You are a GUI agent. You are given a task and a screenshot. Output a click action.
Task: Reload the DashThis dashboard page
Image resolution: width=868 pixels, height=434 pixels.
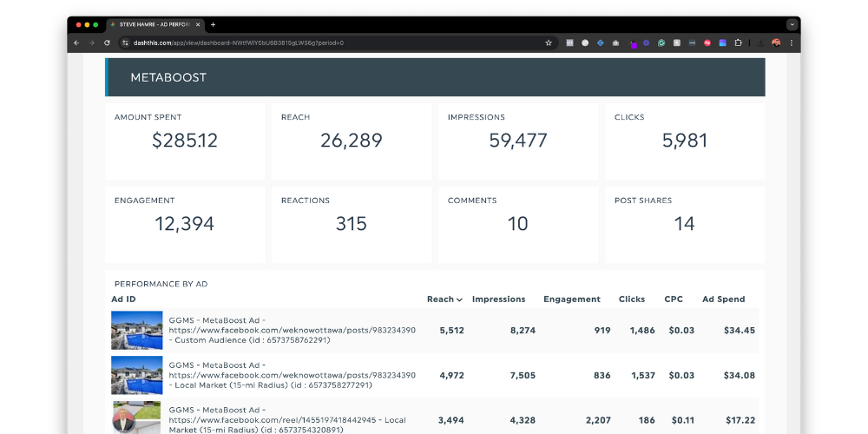click(x=107, y=43)
